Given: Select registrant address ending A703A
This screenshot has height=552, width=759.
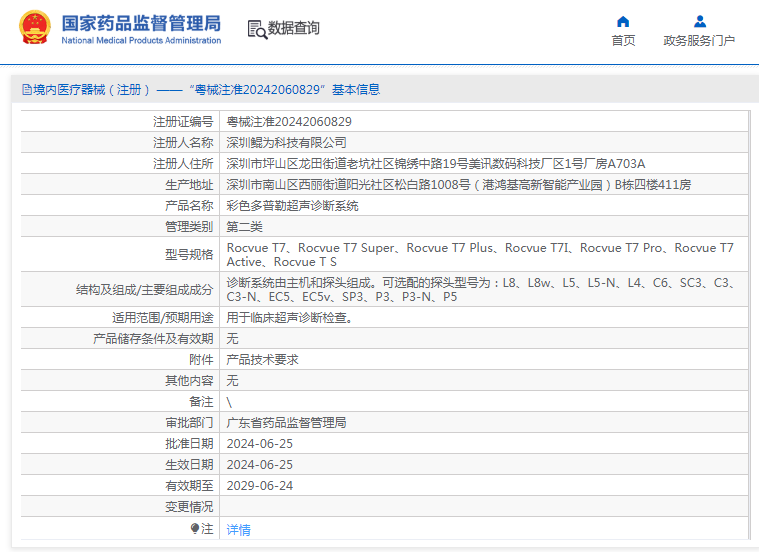Looking at the screenshot, I should tap(436, 164).
